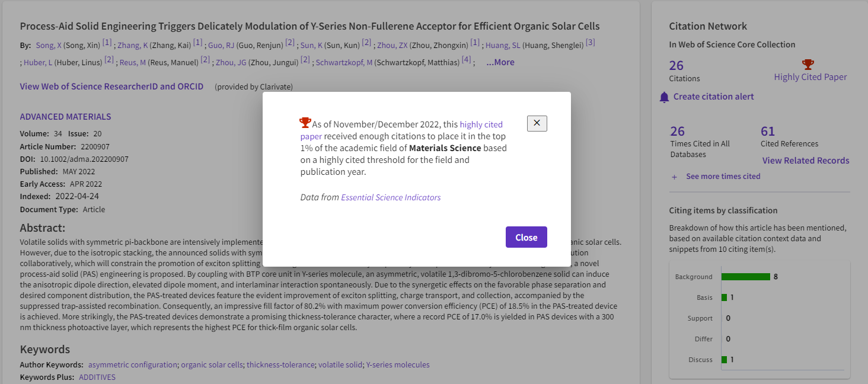
Task: Open the ADVANCED MATERIALS journal link
Action: point(65,117)
